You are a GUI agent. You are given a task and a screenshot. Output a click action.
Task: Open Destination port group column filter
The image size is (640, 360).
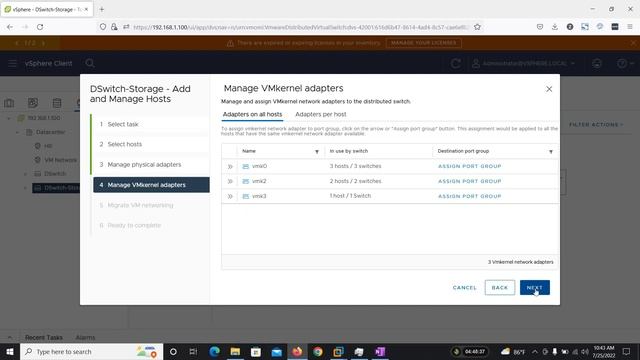pyautogui.click(x=551, y=151)
